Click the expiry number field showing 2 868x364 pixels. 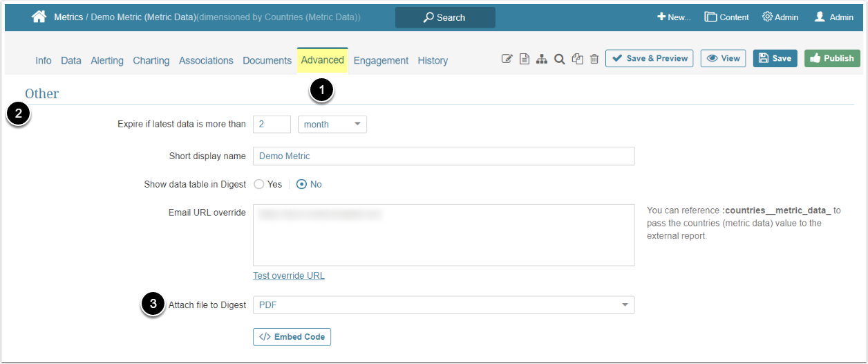point(272,125)
